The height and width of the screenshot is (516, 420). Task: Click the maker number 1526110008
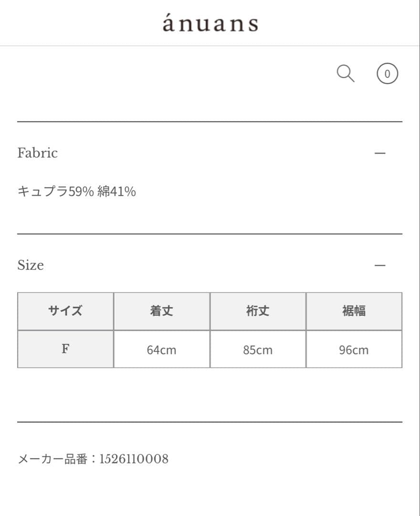(x=133, y=458)
